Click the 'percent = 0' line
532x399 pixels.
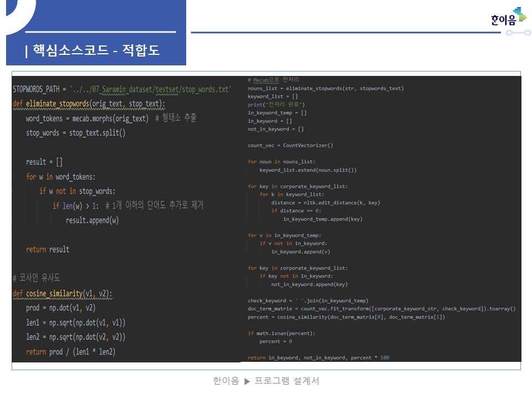(x=275, y=341)
